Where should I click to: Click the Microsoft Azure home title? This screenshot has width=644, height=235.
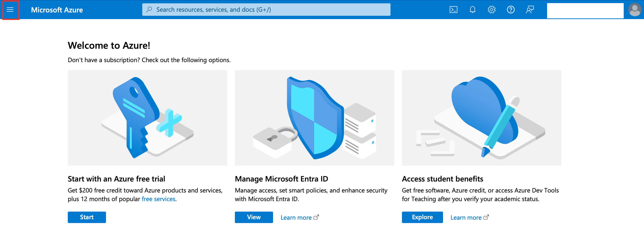[57, 10]
